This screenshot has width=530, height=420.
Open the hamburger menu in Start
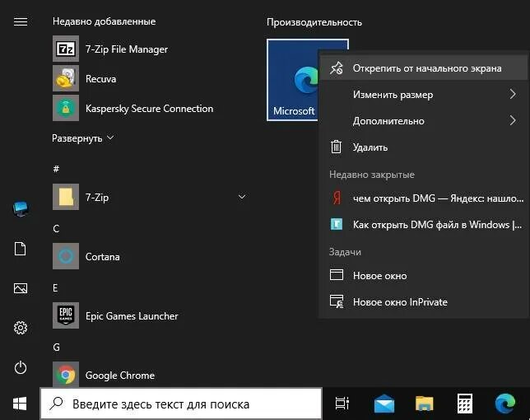(21, 21)
